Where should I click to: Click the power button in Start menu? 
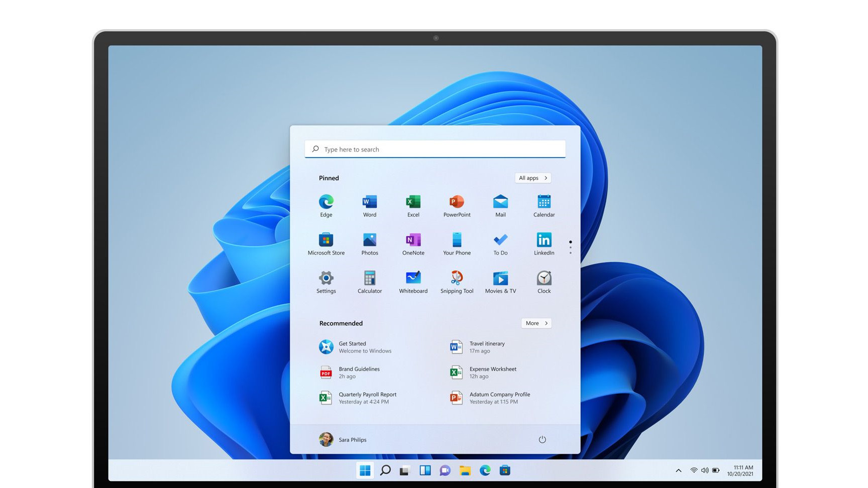542,439
